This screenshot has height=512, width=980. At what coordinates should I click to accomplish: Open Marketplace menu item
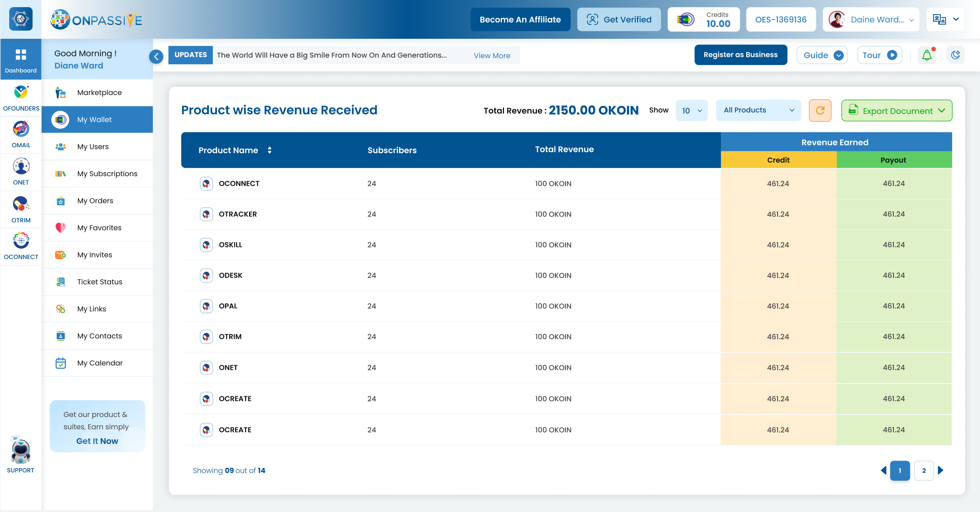point(97,93)
